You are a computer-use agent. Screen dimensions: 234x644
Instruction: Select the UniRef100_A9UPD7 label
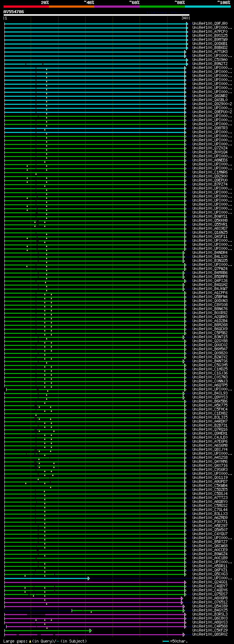tap(210, 482)
